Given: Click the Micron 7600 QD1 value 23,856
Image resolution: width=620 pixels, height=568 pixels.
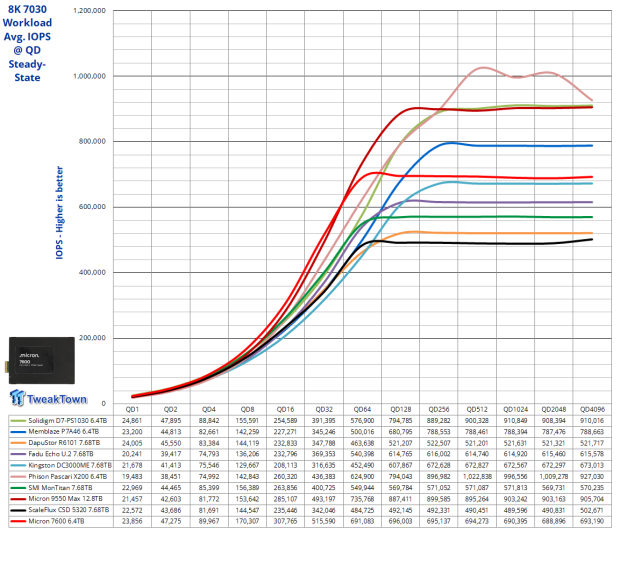Looking at the screenshot, I should (132, 521).
